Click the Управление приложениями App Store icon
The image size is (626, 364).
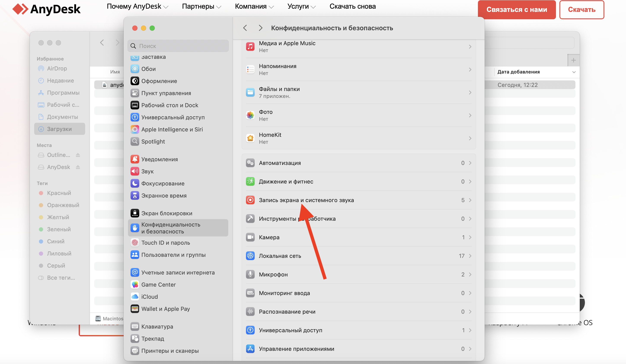point(250,349)
